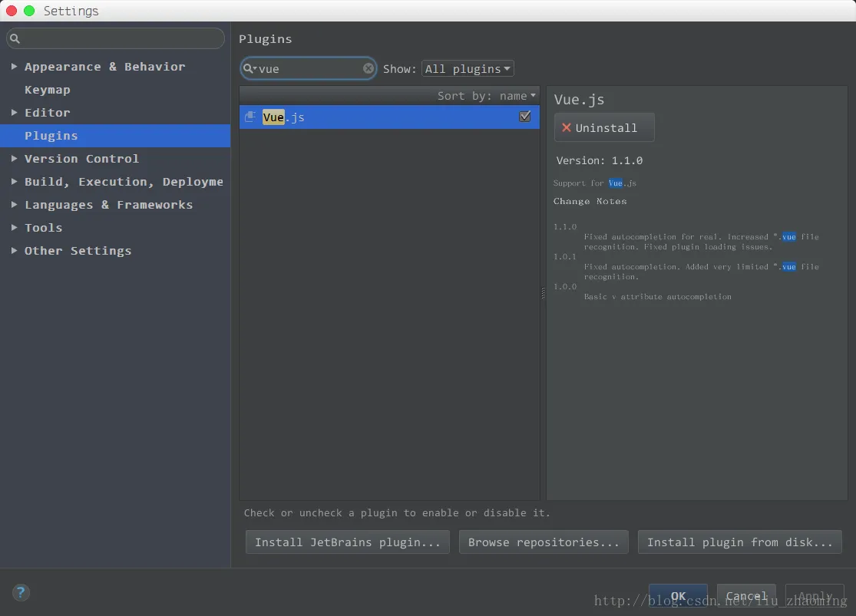Open the Sort by name dropdown
This screenshot has width=856, height=616.
[x=486, y=95]
